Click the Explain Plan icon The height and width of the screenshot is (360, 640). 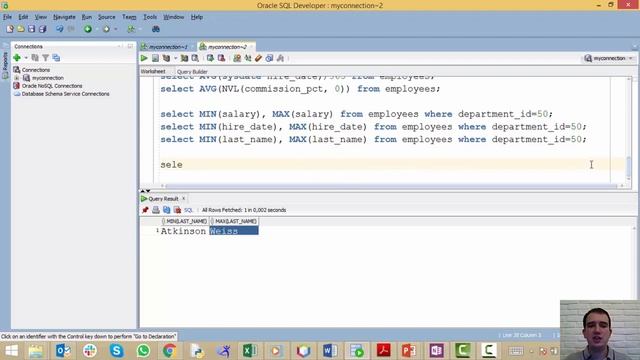tap(166, 58)
